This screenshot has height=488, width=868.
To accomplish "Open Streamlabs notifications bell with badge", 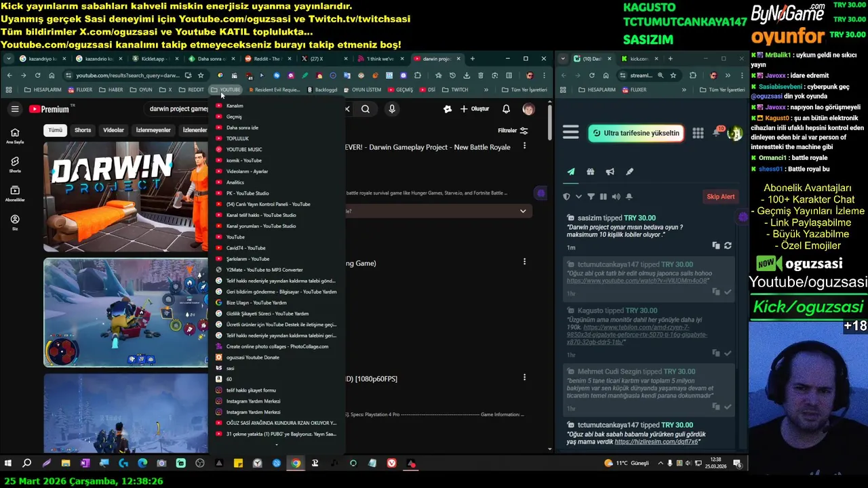I will 717,133.
